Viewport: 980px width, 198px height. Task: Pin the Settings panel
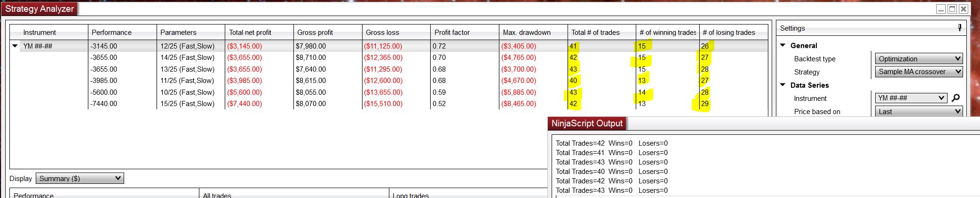pos(959,28)
